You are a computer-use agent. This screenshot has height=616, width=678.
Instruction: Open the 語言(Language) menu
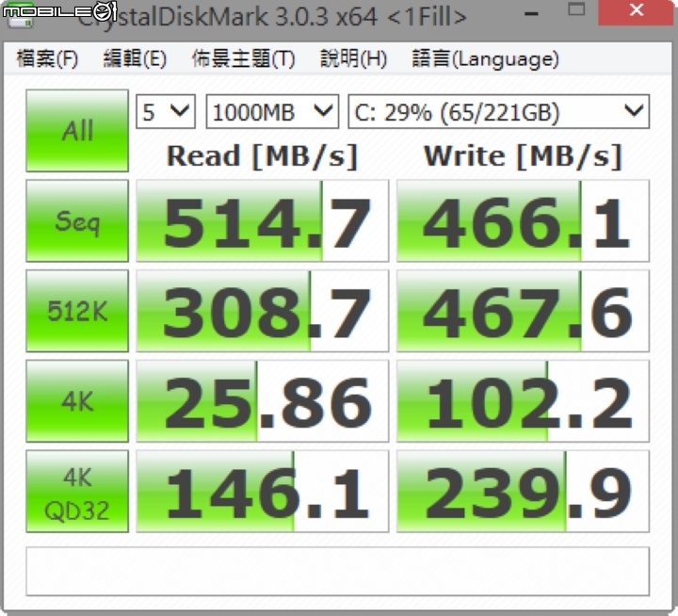pyautogui.click(x=485, y=58)
